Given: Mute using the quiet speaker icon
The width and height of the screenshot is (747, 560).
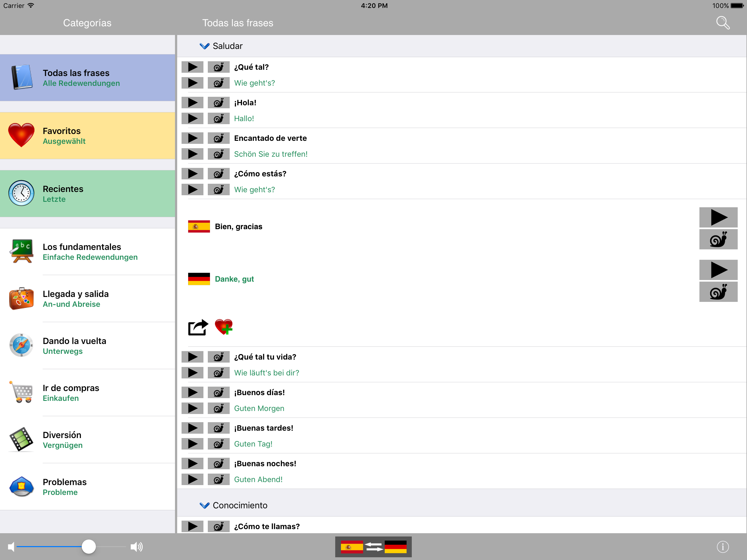Looking at the screenshot, I should 11,547.
